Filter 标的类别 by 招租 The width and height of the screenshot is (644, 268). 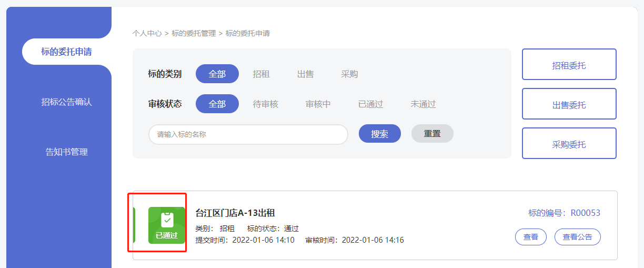pyautogui.click(x=261, y=74)
